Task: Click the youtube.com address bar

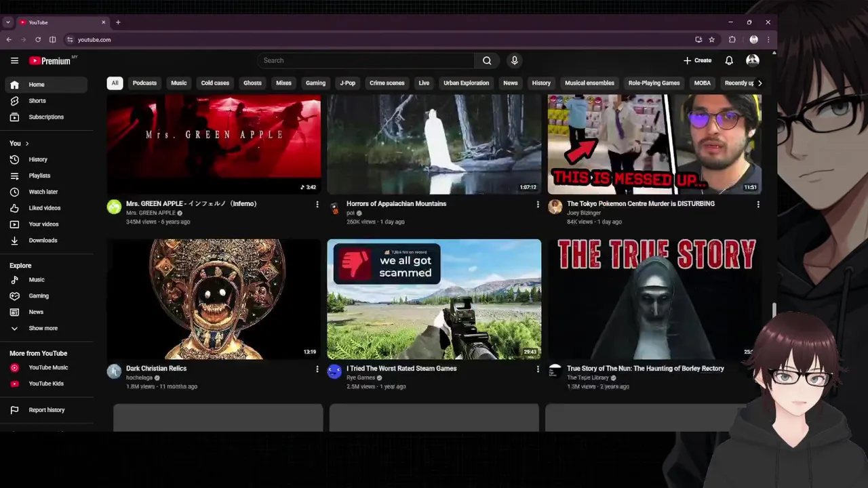Action: point(380,39)
